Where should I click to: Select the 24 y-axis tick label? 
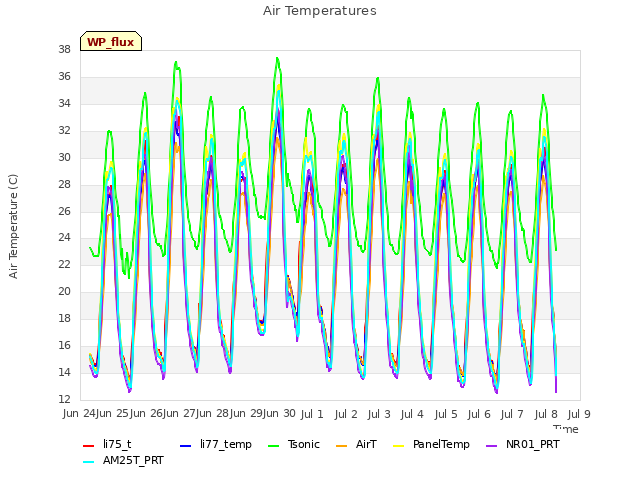point(64,237)
